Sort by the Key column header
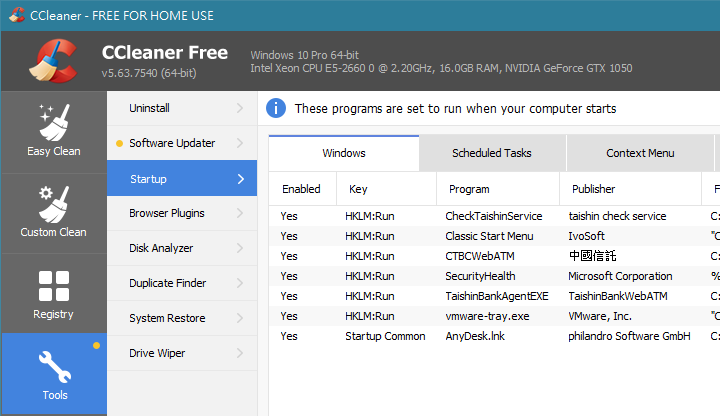The width and height of the screenshot is (720, 416). (387, 189)
